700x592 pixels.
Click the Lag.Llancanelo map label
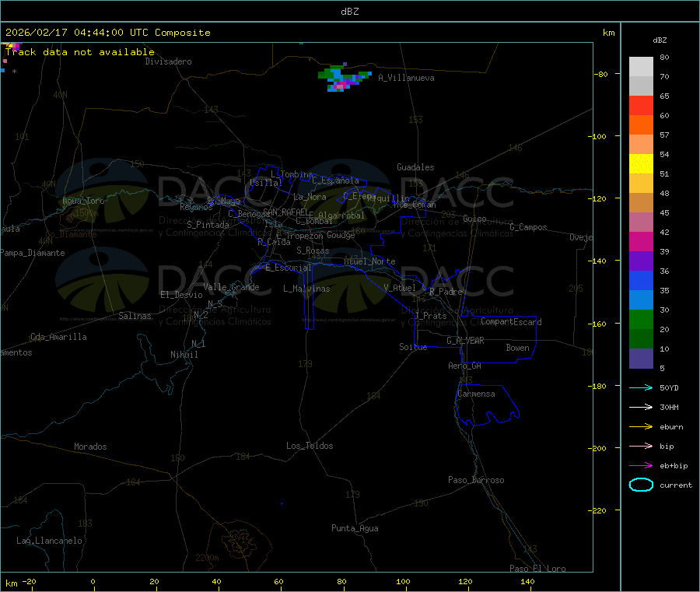[x=49, y=541]
